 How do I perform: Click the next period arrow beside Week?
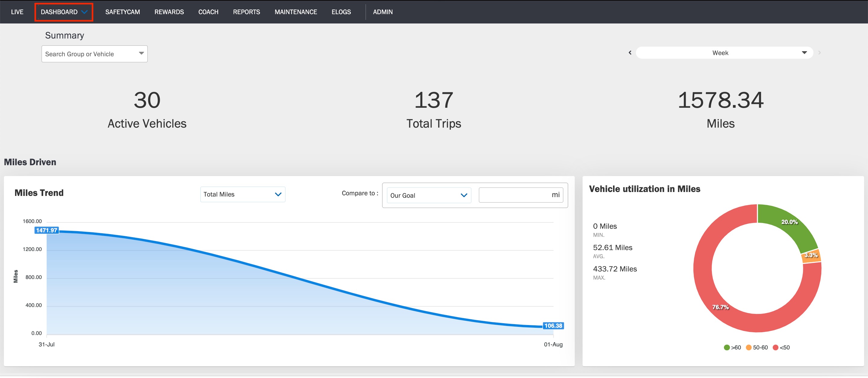click(x=819, y=52)
